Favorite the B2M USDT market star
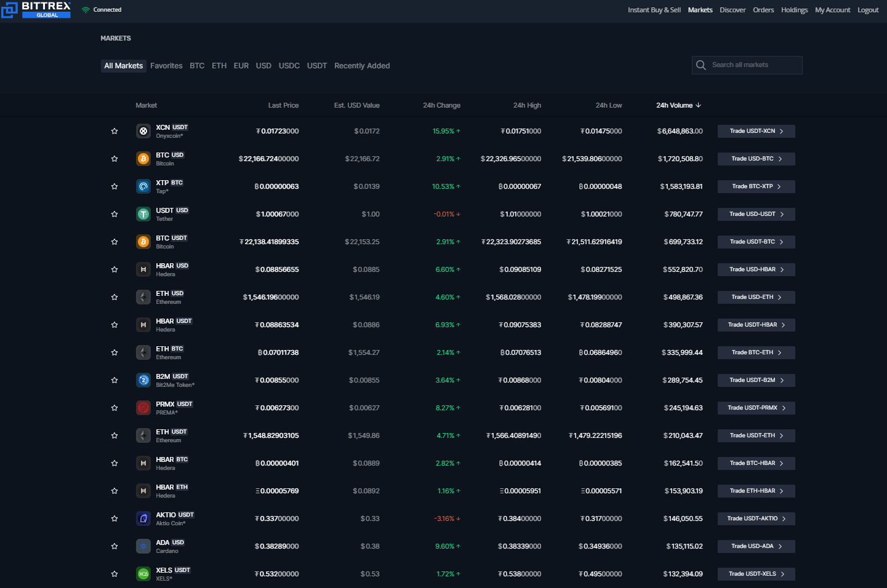 [x=114, y=380]
